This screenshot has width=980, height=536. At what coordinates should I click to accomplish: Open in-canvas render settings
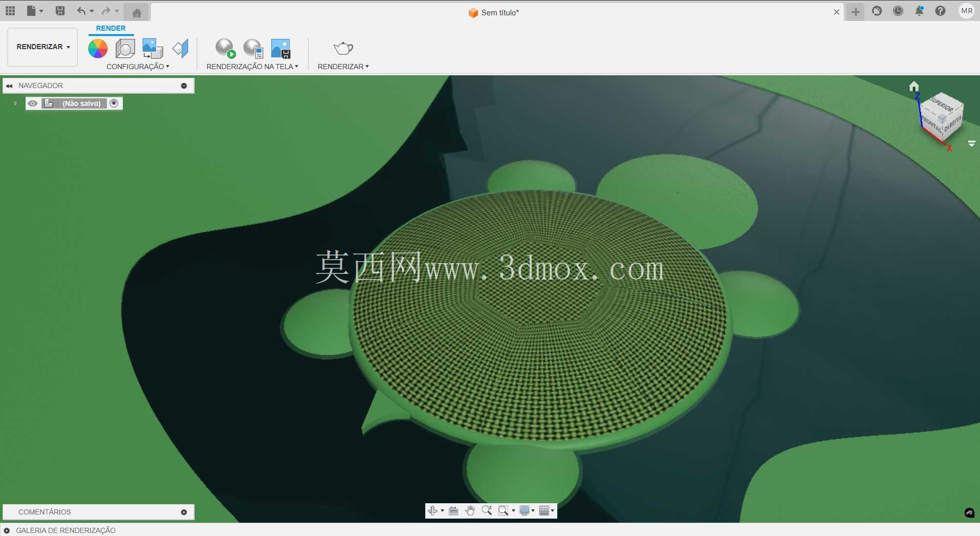click(253, 49)
